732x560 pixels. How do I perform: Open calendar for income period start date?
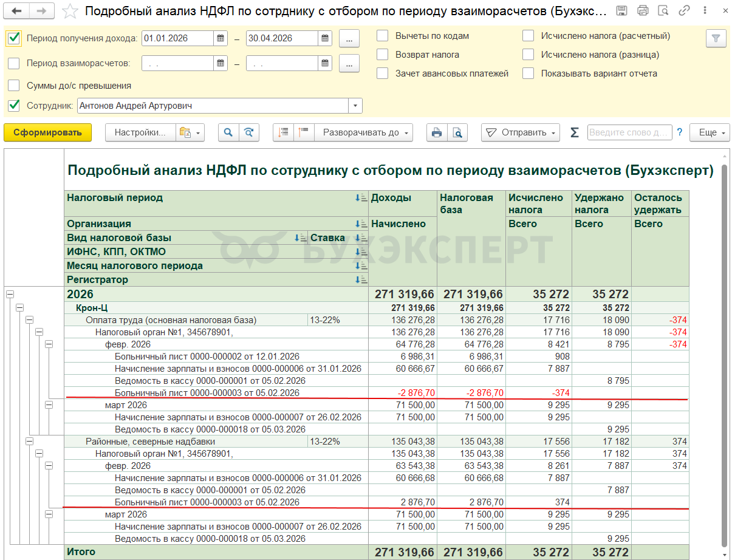[221, 38]
